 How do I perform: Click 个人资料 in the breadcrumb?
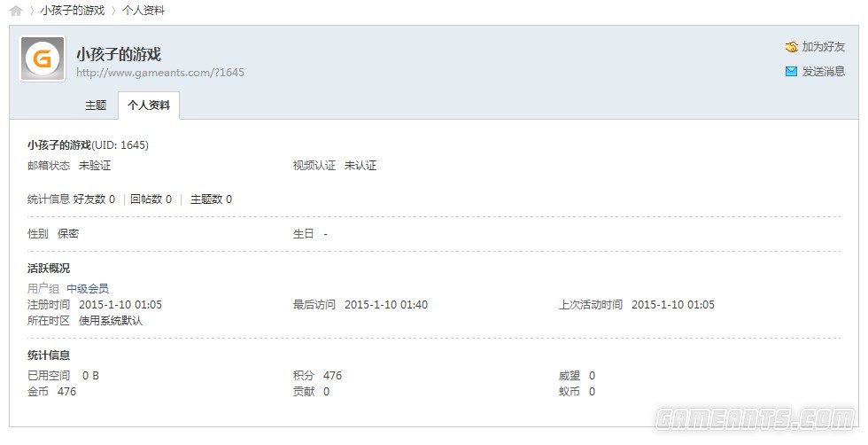(x=143, y=11)
